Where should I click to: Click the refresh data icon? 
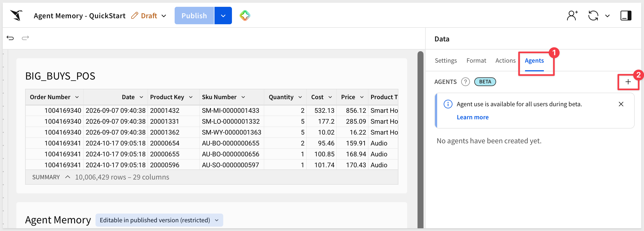[593, 16]
